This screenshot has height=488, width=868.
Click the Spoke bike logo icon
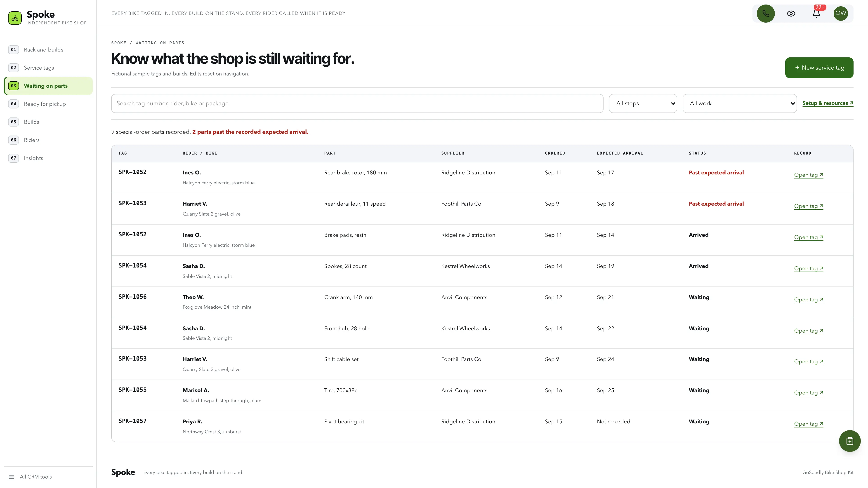[15, 18]
